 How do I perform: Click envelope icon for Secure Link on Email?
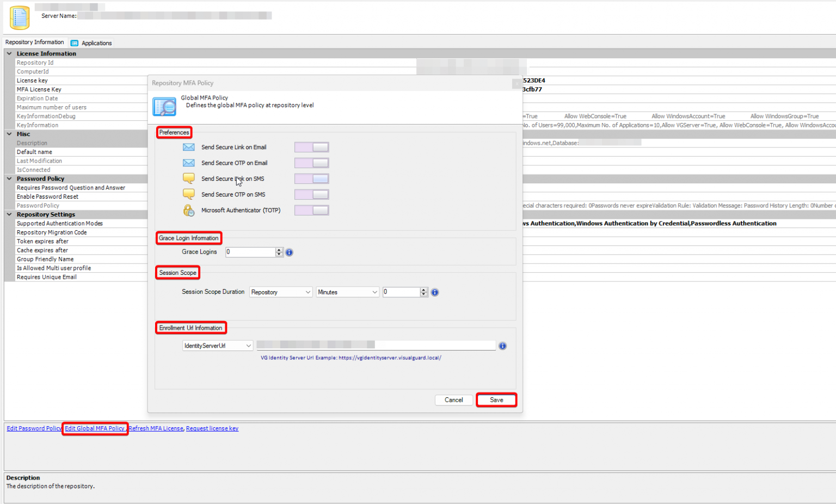click(189, 147)
